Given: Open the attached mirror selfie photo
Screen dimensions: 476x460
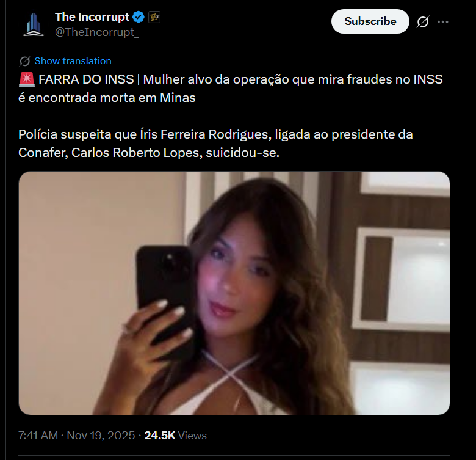Looking at the screenshot, I should click(234, 293).
